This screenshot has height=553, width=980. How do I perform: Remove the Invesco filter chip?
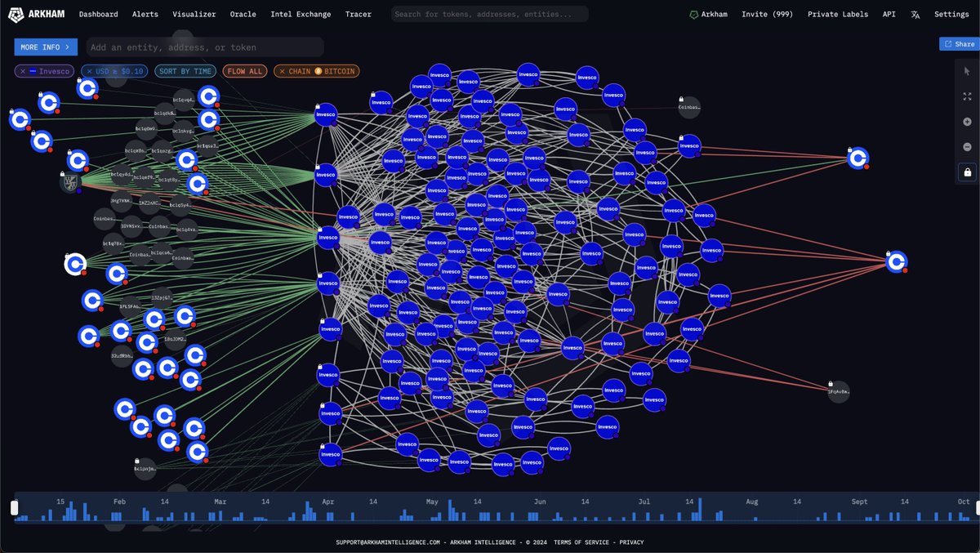tap(23, 72)
